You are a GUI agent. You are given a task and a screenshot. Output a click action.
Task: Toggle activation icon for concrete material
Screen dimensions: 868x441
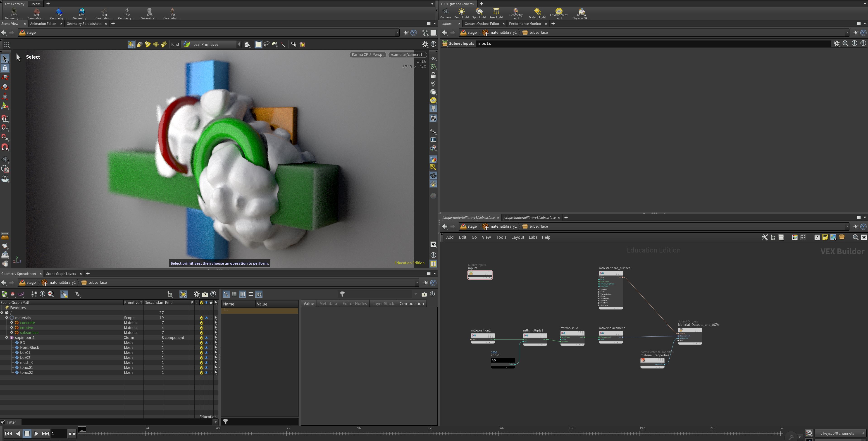(201, 322)
